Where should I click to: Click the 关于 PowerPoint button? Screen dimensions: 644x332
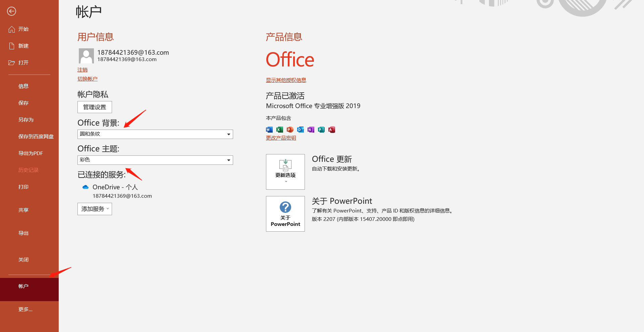pyautogui.click(x=285, y=214)
